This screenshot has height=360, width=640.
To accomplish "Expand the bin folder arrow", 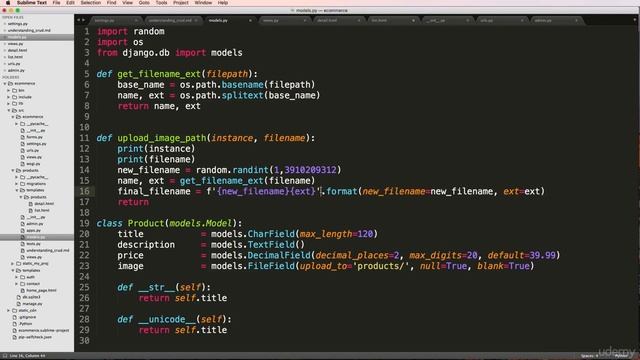I will (9, 90).
